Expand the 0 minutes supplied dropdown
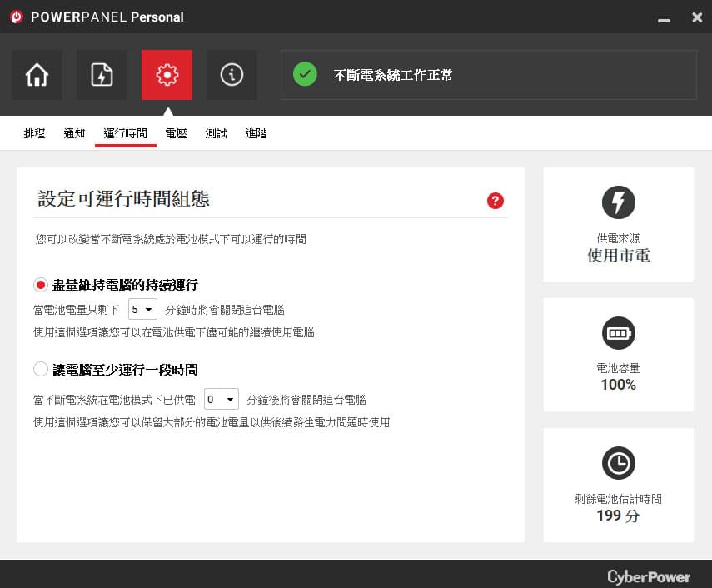The width and height of the screenshot is (712, 588). point(222,400)
